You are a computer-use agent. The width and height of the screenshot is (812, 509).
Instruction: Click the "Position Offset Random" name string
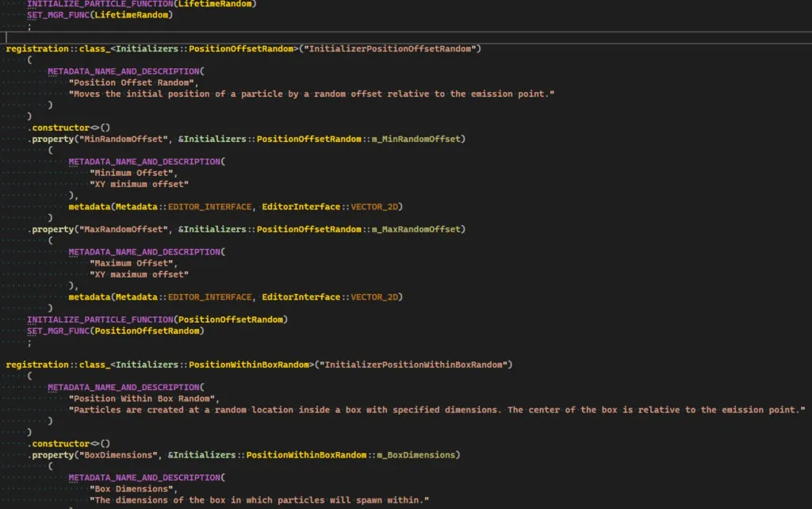132,82
